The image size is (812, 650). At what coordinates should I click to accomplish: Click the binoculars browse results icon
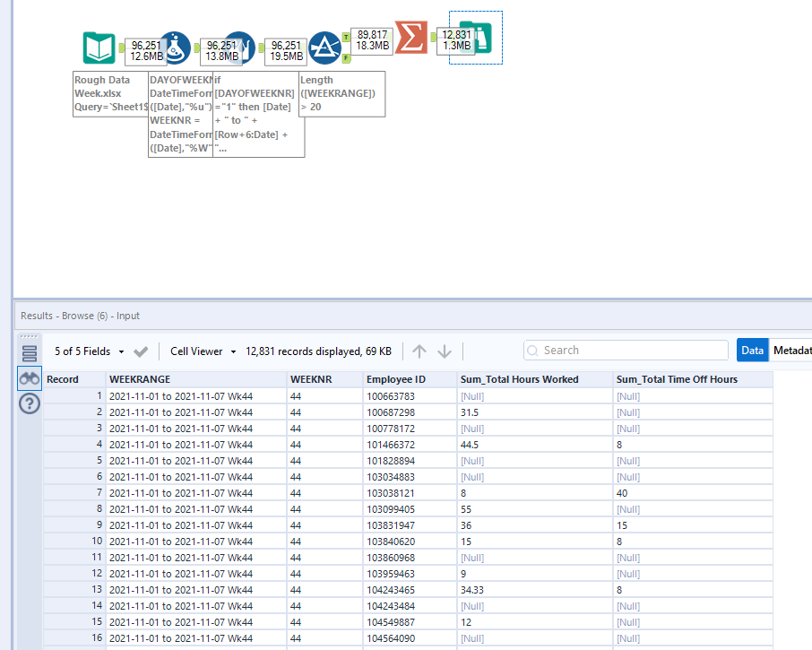(x=29, y=379)
